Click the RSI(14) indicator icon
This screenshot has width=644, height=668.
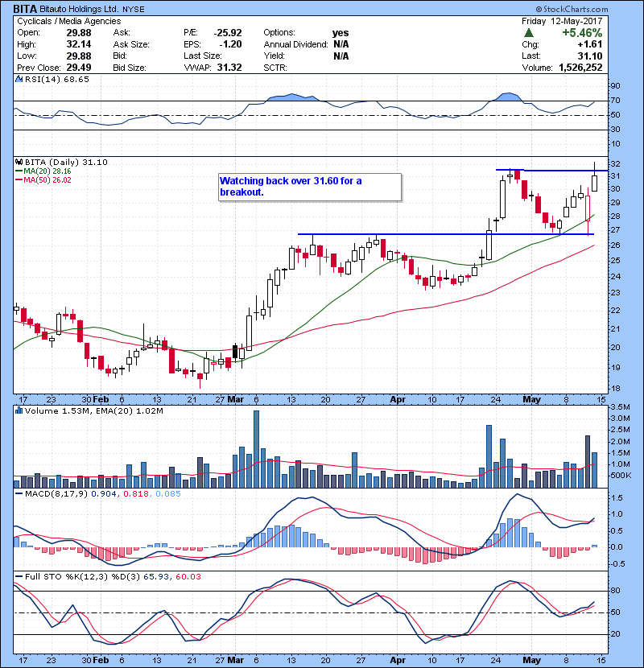pos(19,79)
